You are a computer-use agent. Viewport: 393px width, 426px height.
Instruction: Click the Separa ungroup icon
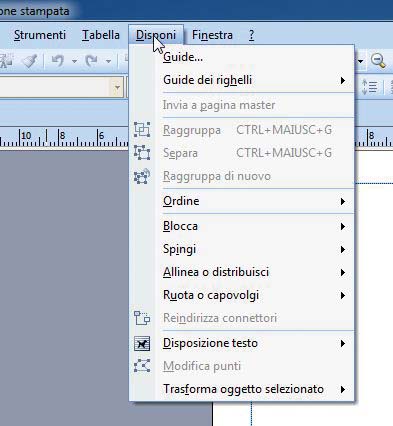[x=142, y=153]
